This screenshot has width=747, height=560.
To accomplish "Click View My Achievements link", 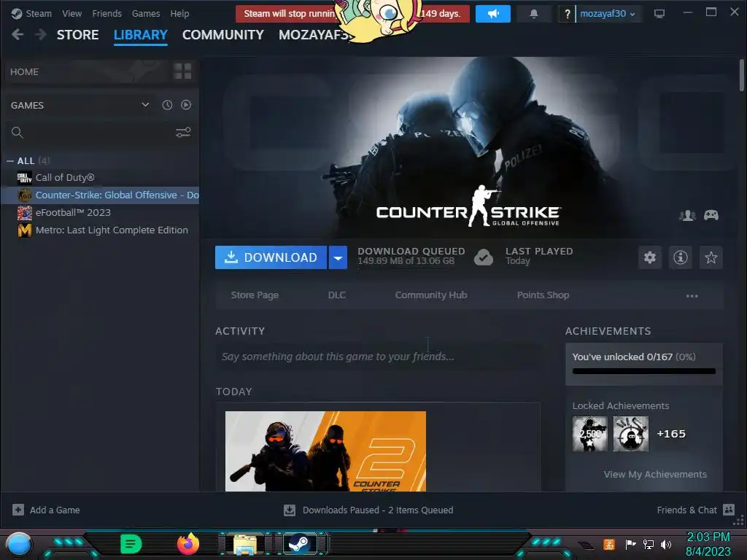I will pyautogui.click(x=655, y=474).
